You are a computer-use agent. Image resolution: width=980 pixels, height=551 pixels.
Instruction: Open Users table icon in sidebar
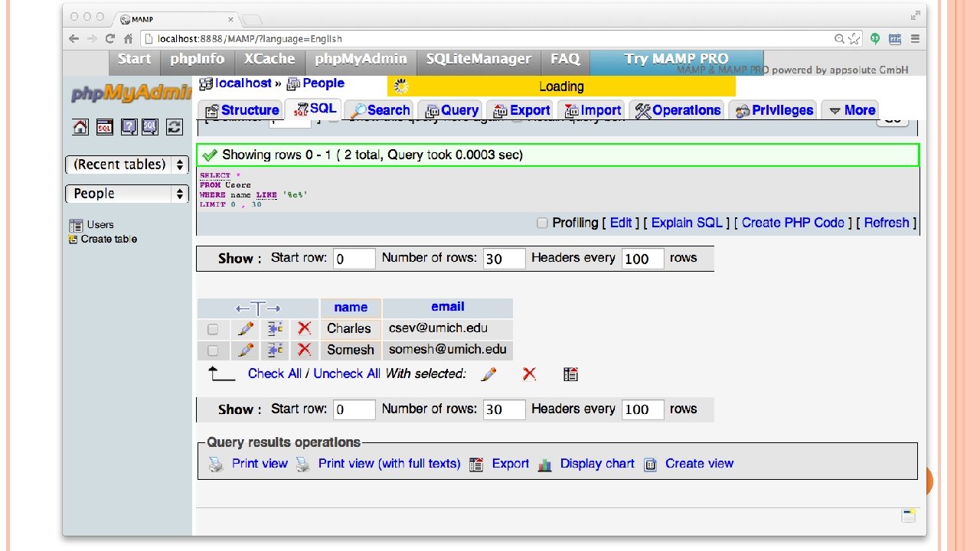coord(76,225)
